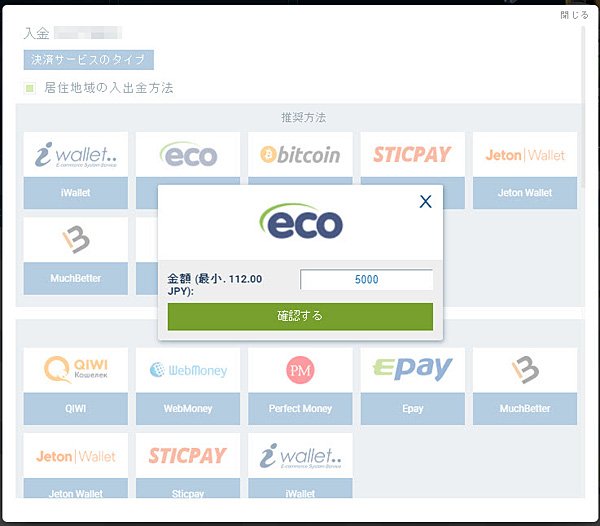Click the Epay label button
The width and height of the screenshot is (600, 526).
coord(412,409)
